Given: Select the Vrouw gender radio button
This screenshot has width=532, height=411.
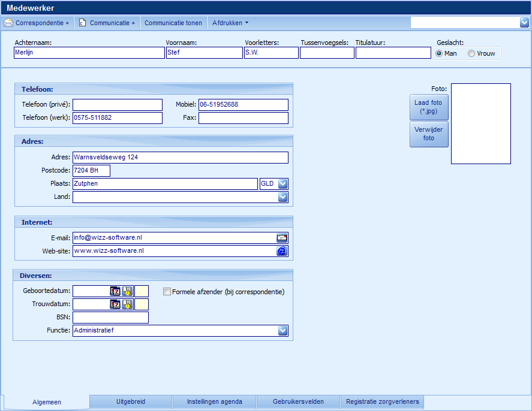Looking at the screenshot, I should (x=471, y=53).
